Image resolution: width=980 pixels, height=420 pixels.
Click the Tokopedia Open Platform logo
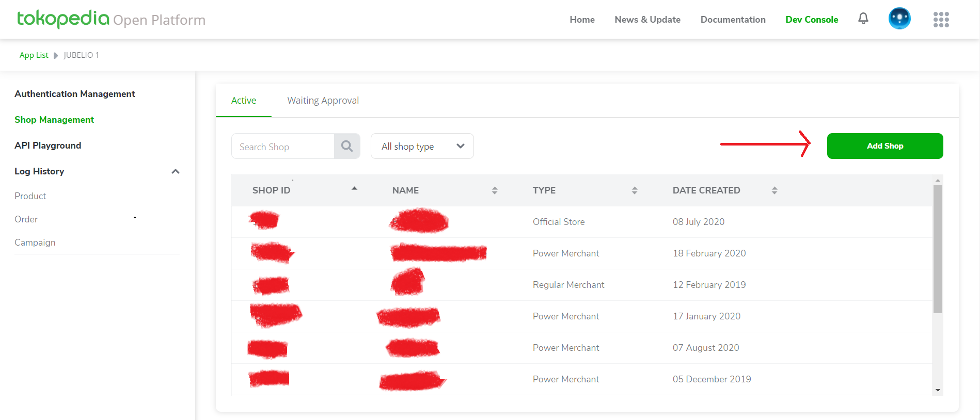[x=111, y=19]
